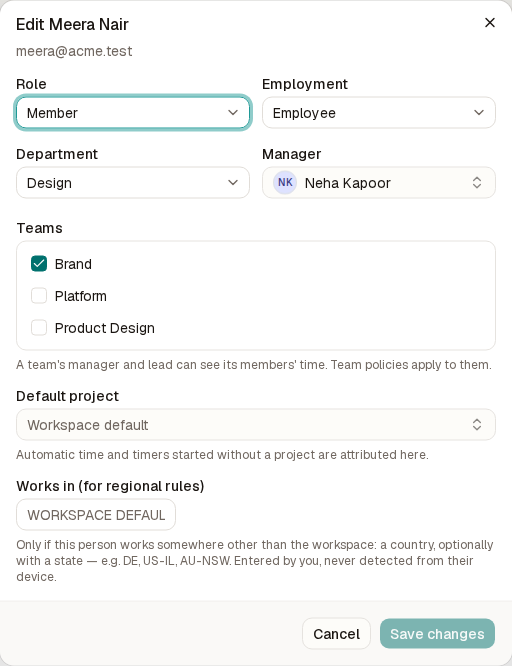Click the Employment field label
This screenshot has height=666, width=512.
pos(305,84)
